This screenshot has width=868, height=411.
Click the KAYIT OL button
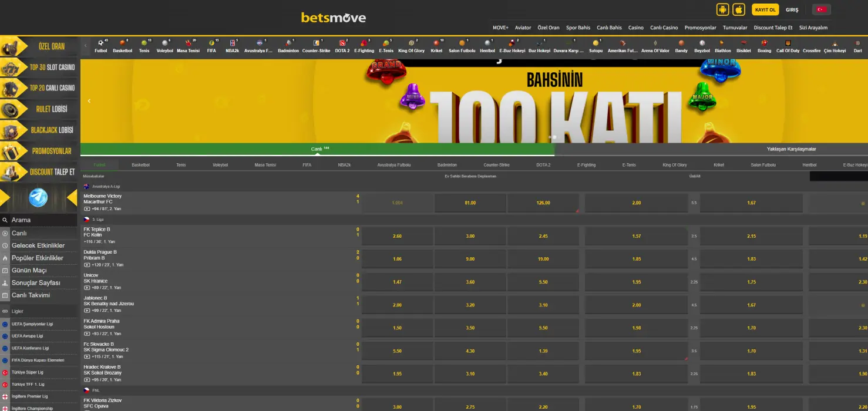765,9
